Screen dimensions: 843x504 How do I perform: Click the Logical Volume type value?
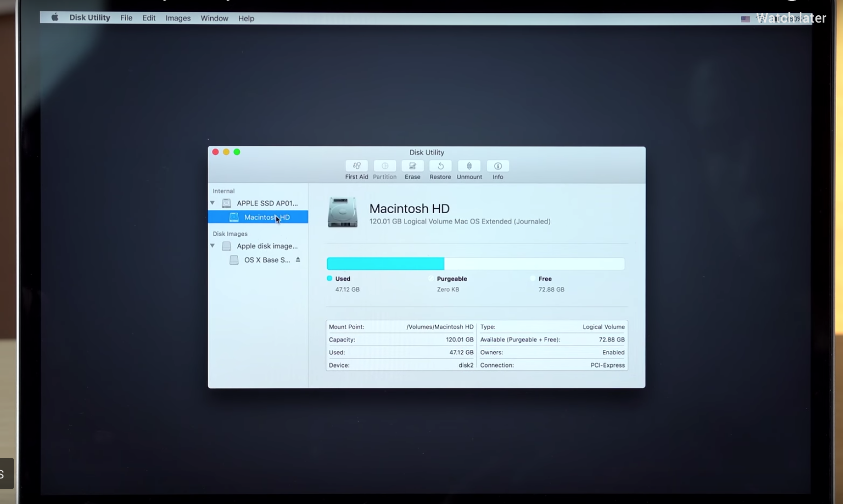click(604, 327)
